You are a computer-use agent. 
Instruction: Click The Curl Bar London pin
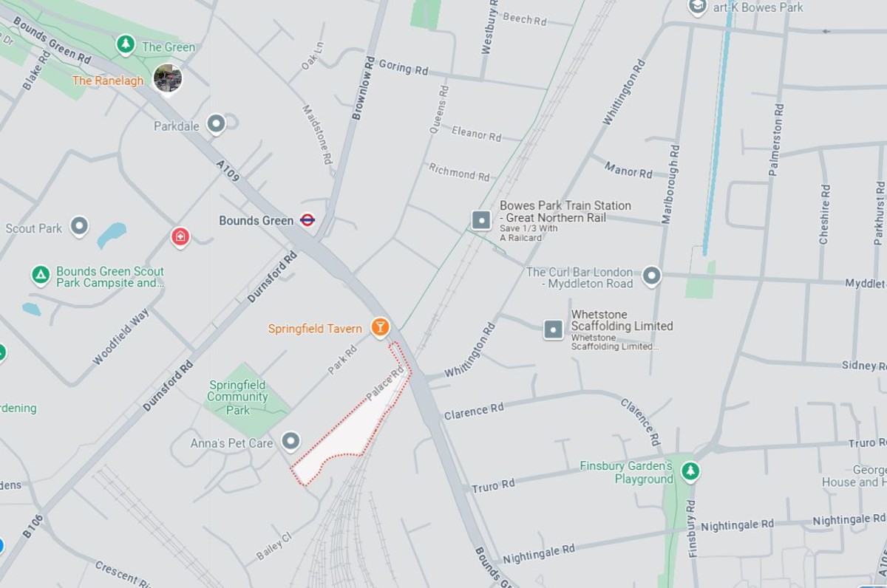click(x=650, y=276)
